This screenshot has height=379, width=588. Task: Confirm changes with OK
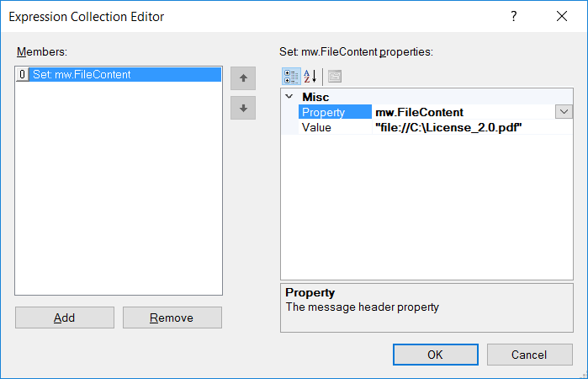click(436, 355)
